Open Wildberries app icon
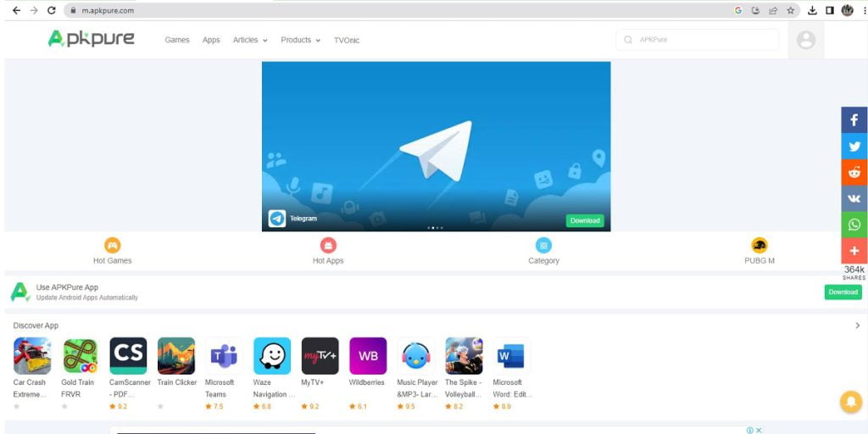Viewport: 868px width, 434px height. [368, 356]
